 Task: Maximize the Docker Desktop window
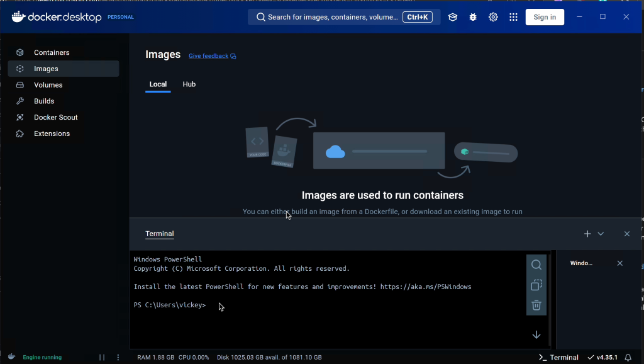click(602, 17)
